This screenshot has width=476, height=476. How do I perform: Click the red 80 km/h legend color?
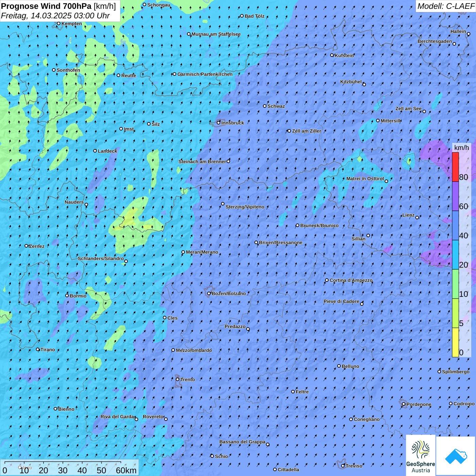tap(455, 167)
